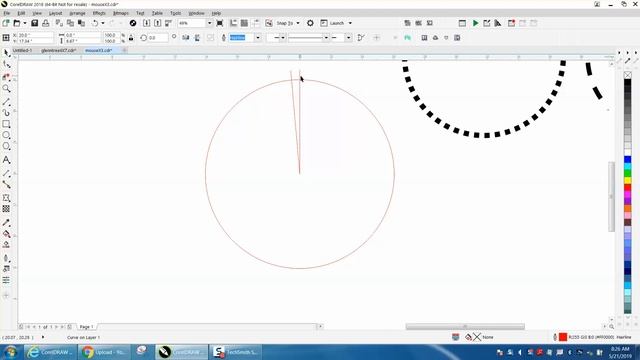Select the Parallel Dimension tool
This screenshot has width=640, height=360.
pyautogui.click(x=7, y=174)
